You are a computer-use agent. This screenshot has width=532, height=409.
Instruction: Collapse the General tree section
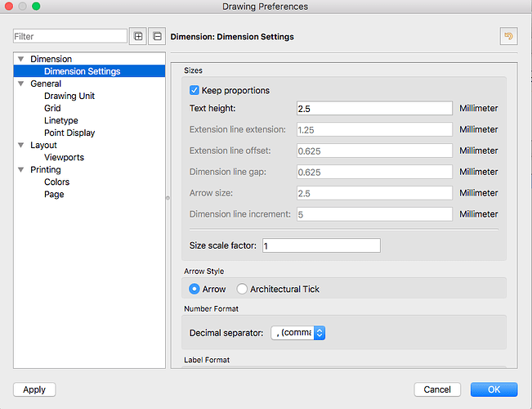pos(20,83)
